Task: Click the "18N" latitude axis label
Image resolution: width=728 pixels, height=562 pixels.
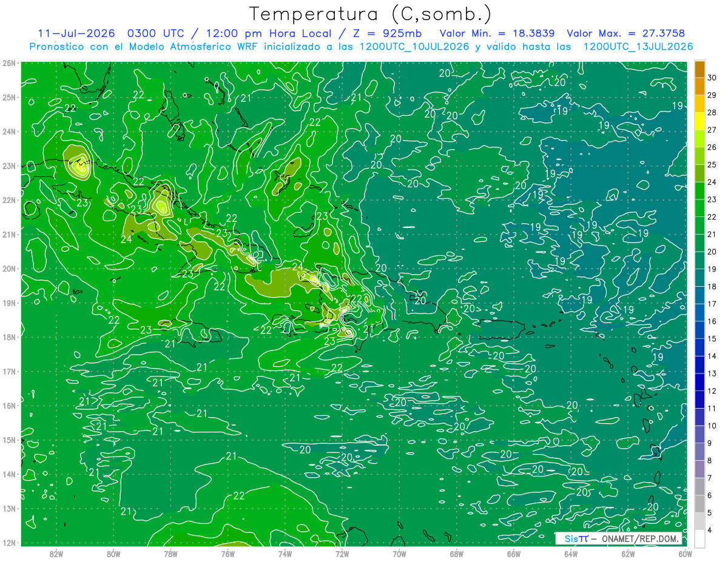Action: 8,337
